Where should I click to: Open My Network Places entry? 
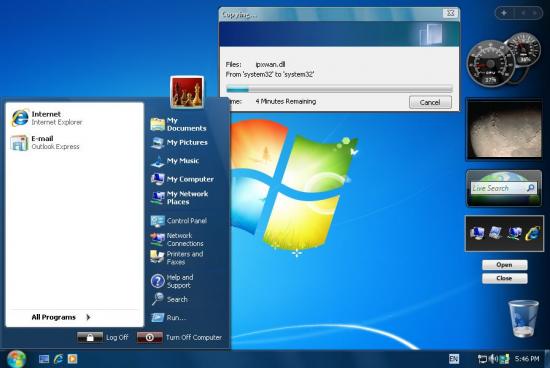(180, 198)
